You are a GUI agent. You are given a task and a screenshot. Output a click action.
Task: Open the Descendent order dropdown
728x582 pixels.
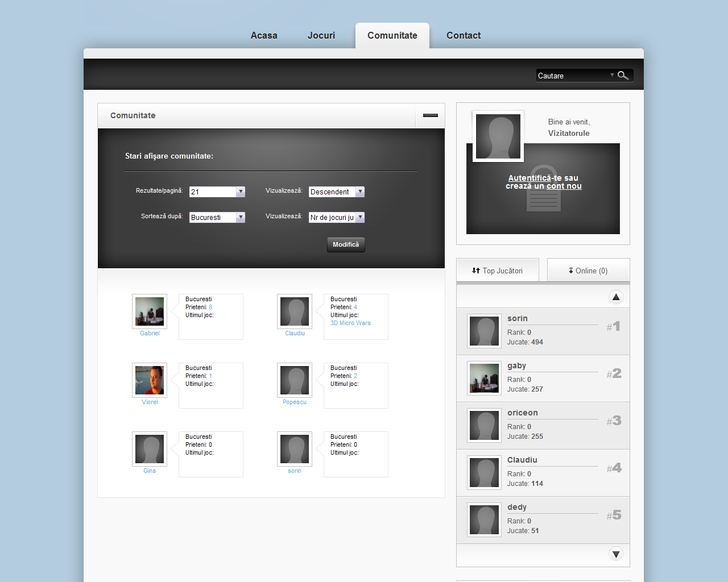(337, 192)
